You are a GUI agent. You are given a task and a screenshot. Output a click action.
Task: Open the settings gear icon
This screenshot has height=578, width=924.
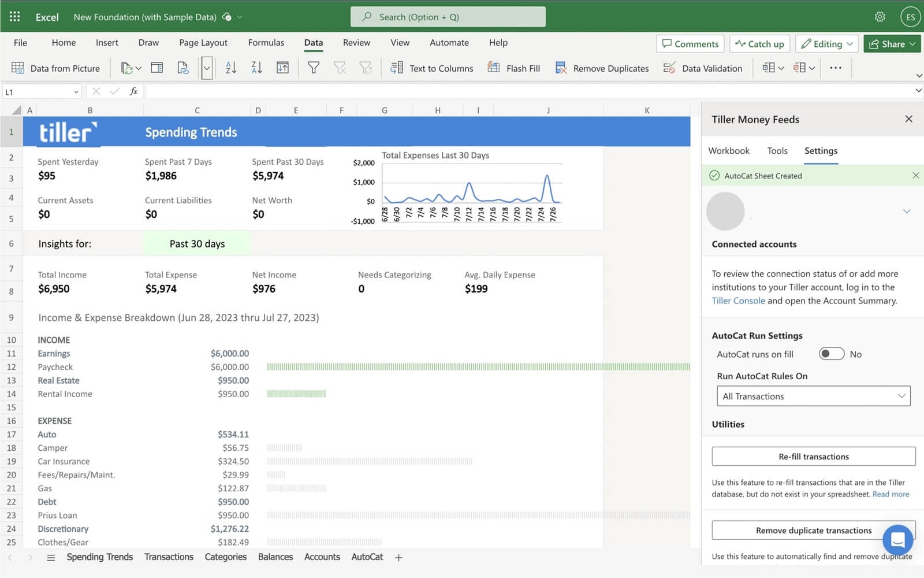[880, 17]
